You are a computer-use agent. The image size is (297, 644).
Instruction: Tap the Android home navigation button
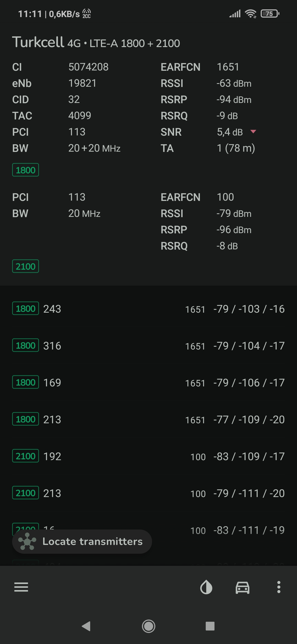tap(148, 626)
